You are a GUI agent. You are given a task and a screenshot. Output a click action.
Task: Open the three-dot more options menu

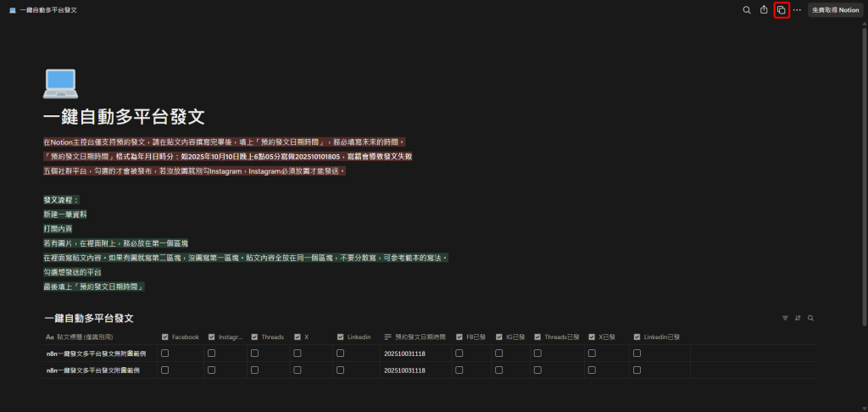tap(797, 10)
